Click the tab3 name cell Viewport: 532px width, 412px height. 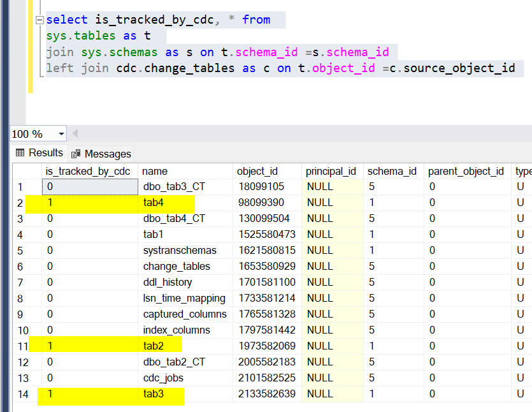(185, 394)
